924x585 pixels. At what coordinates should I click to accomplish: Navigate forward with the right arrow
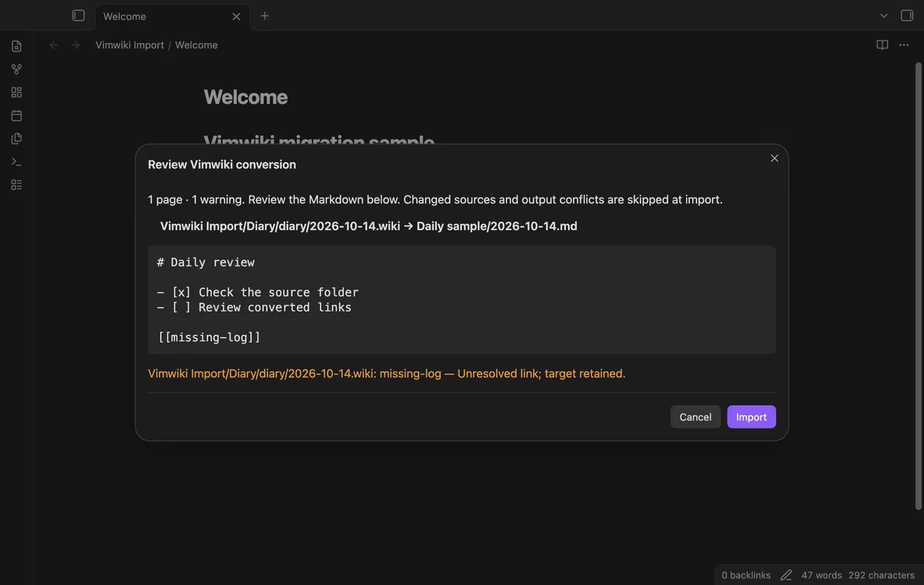pos(75,45)
